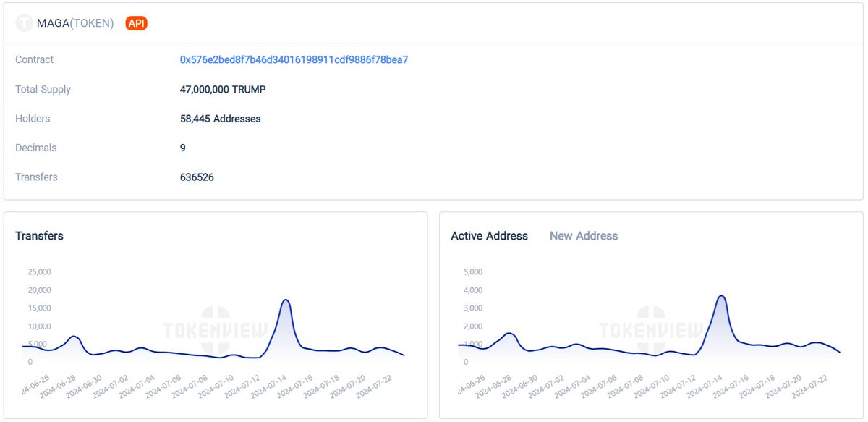Click the June 28 bump on Active Address chart

tap(509, 334)
